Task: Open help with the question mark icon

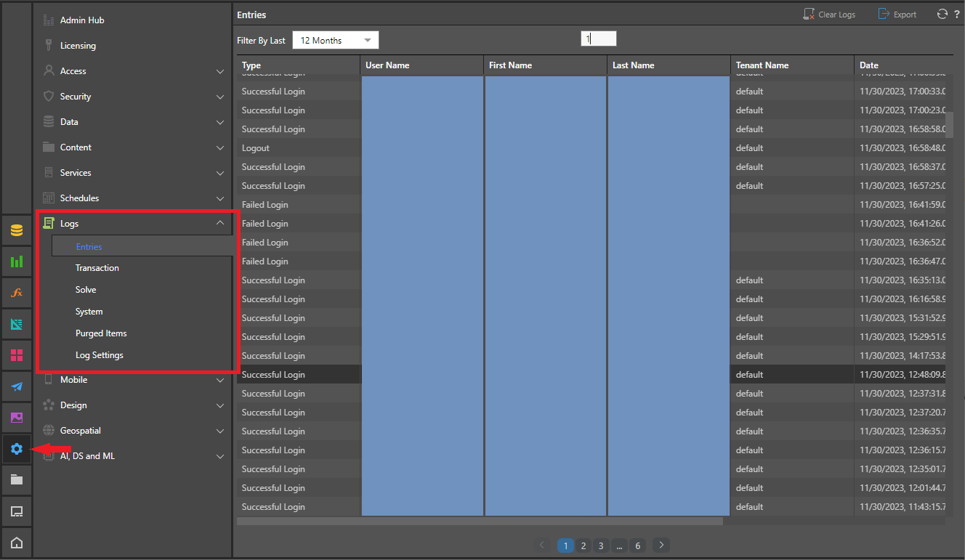Action: [956, 15]
